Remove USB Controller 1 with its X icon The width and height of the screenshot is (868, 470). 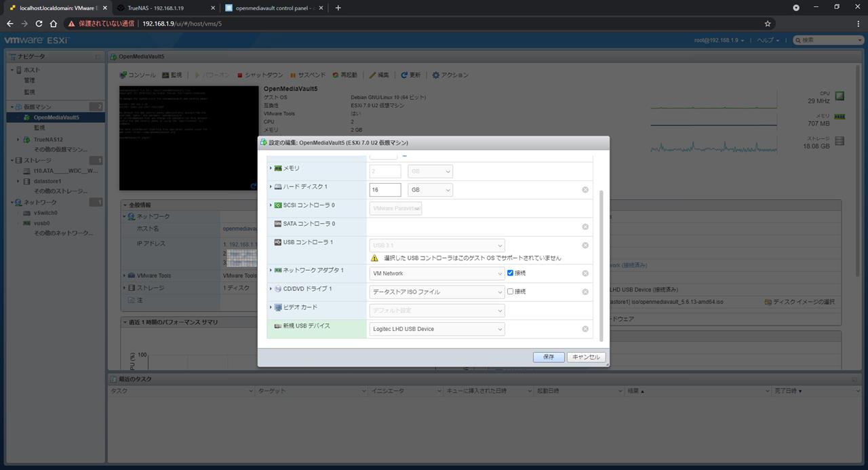(585, 246)
